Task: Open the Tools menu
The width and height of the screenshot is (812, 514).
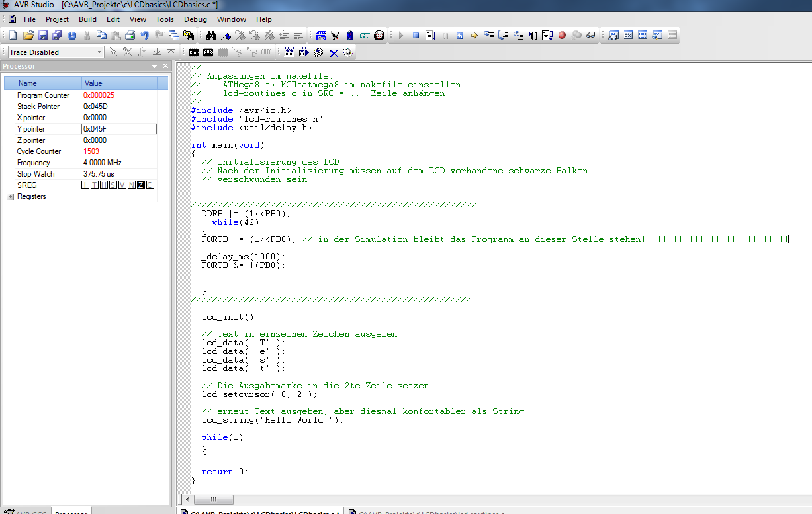Action: pyautogui.click(x=165, y=19)
